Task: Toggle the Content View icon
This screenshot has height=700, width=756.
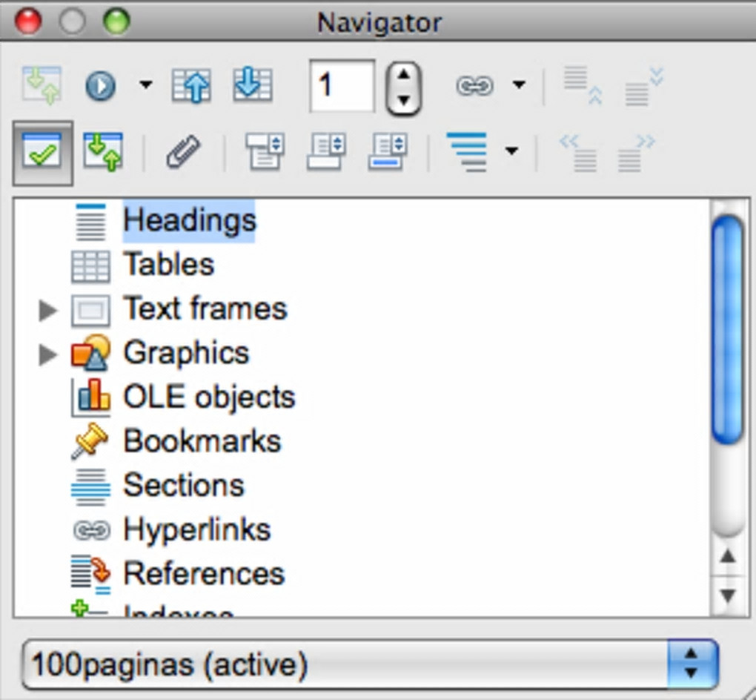Action: click(103, 152)
